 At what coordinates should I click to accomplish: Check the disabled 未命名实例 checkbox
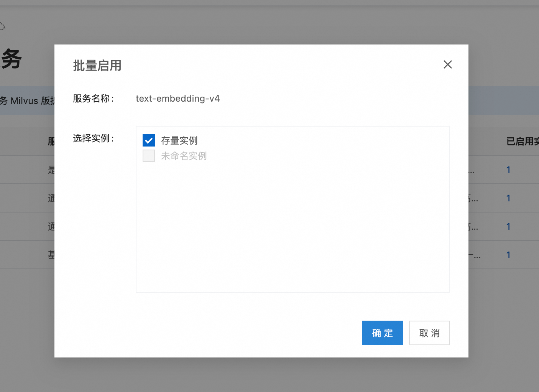(x=149, y=156)
